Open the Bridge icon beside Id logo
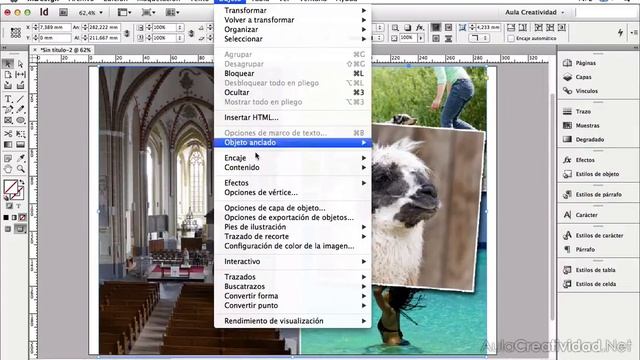The image size is (640, 360). tap(63, 12)
